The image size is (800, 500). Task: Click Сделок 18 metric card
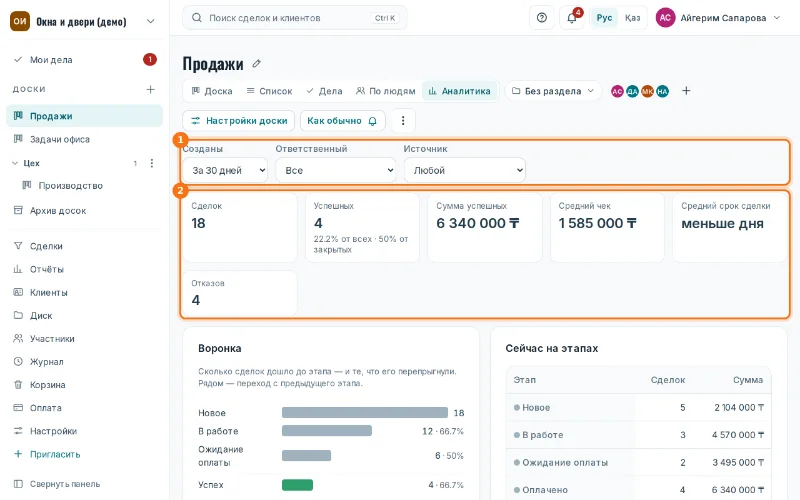240,228
